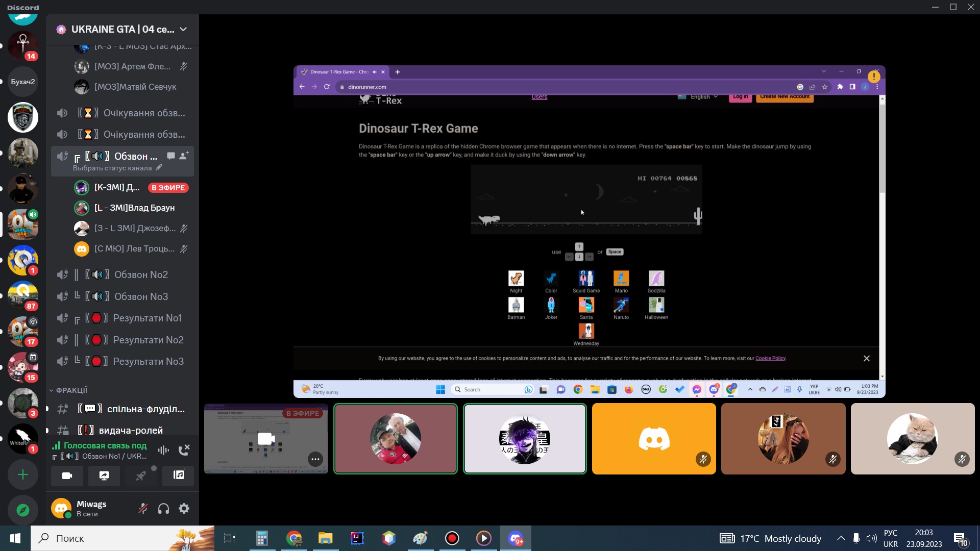Close the Dinosaur T-Rex Game browser tab
This screenshot has height=551, width=980.
383,72
